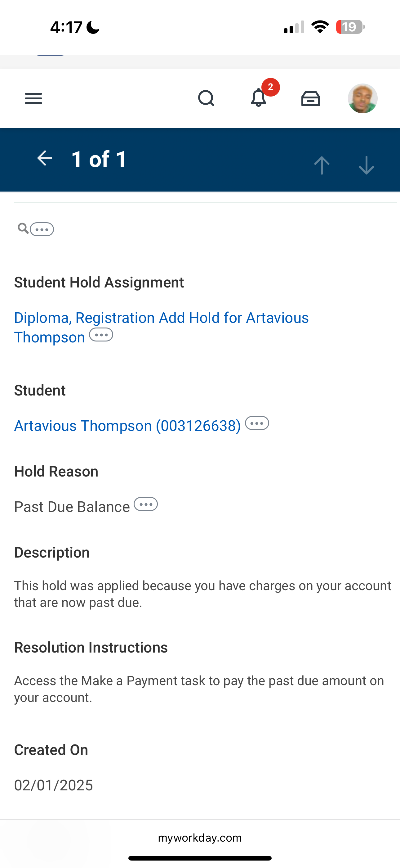Open related actions beside small magnifier
Viewport: 400px width, 868px height.
[x=42, y=229]
